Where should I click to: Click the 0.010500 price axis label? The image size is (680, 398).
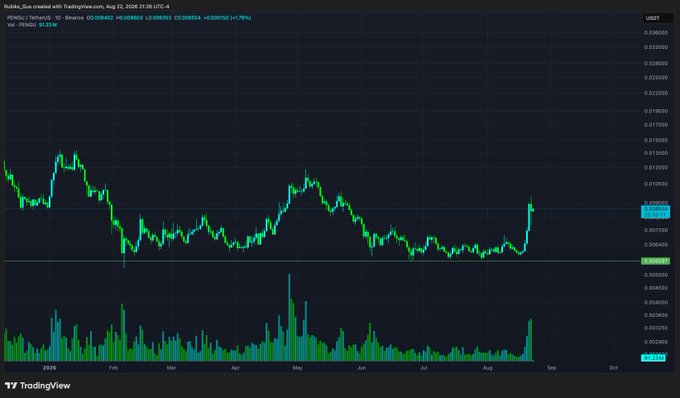click(x=656, y=183)
